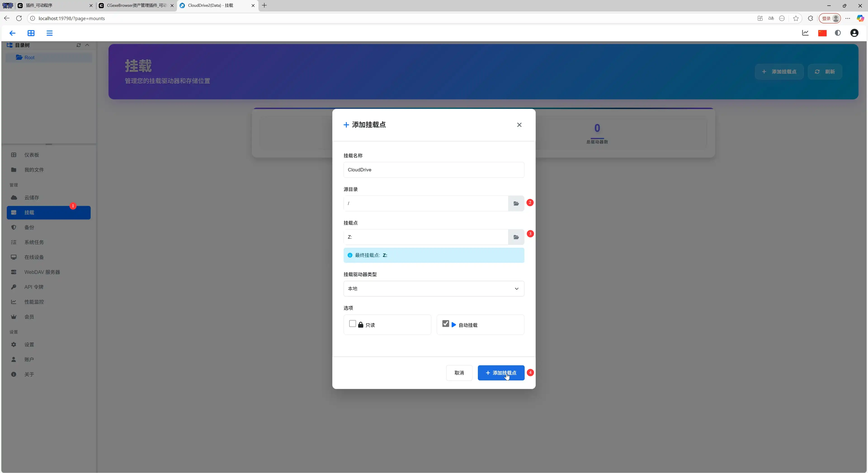868x473 pixels.
Task: Open the WebDAV 服务器 sidebar icon
Action: (14, 272)
